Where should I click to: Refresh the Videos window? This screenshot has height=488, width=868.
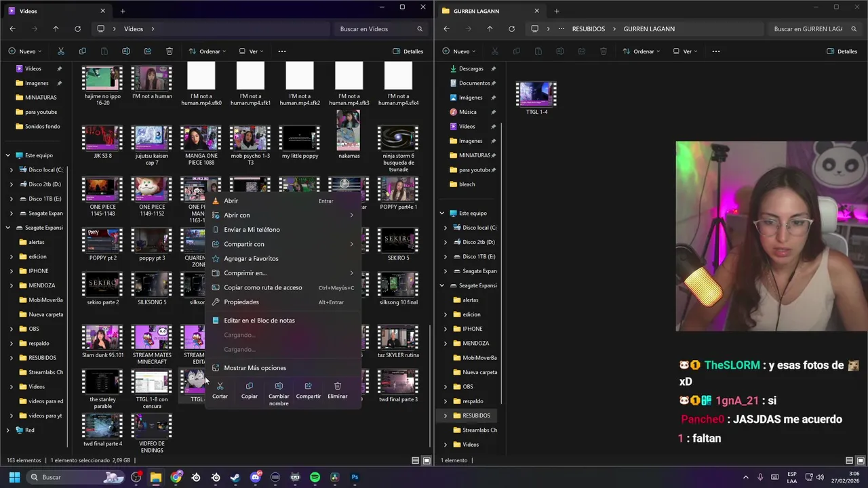77,29
